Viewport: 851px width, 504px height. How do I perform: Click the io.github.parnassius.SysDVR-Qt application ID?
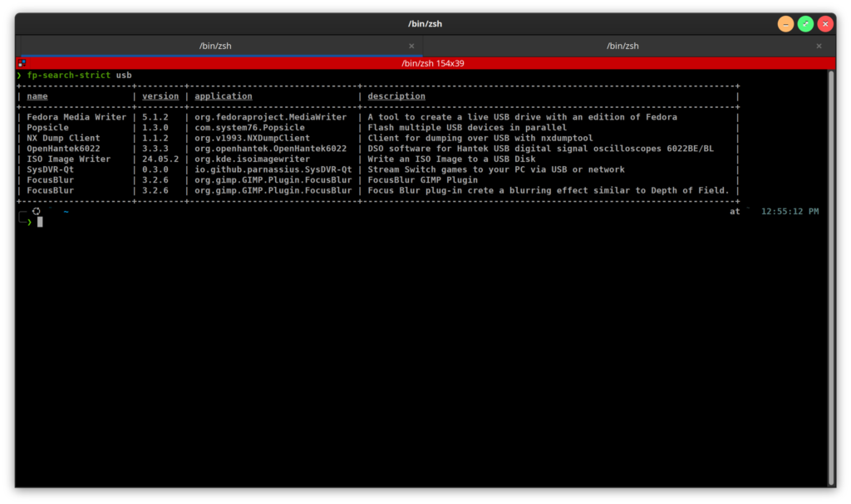tap(273, 169)
